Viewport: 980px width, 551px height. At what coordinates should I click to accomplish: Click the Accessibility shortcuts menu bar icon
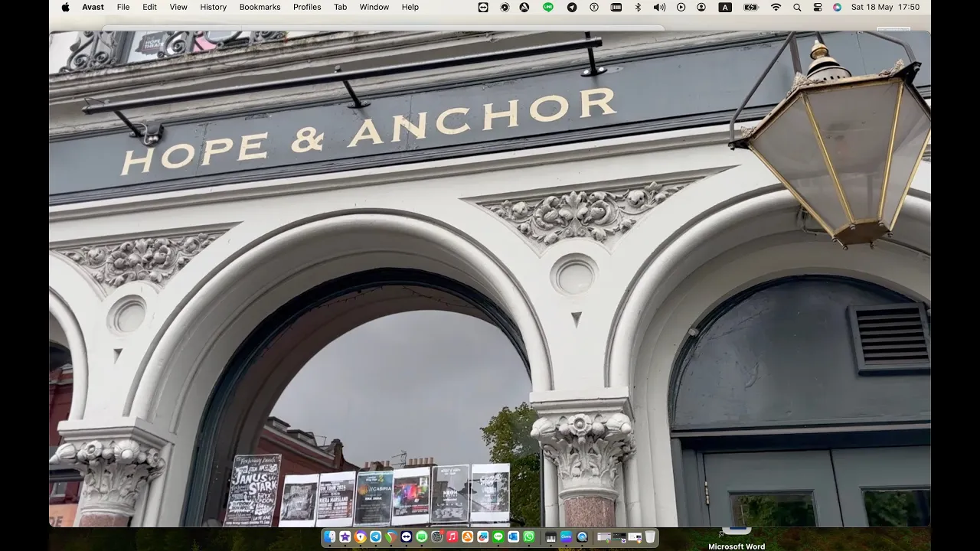[594, 7]
